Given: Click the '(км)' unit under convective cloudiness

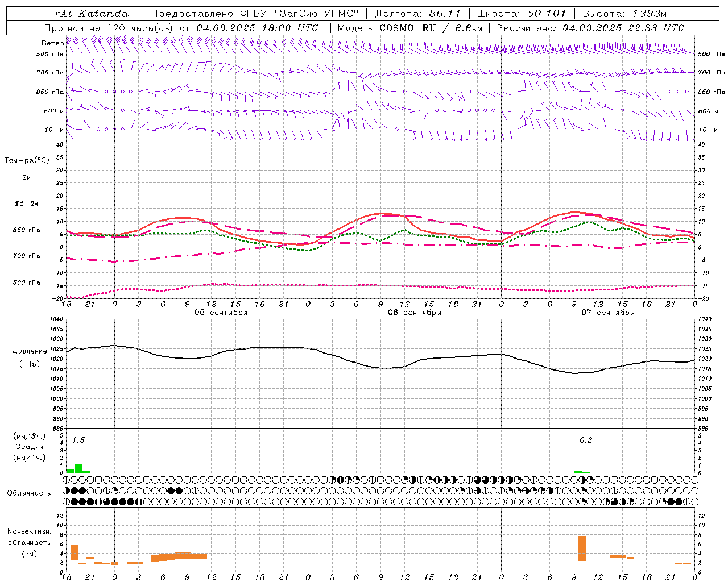Looking at the screenshot, I should (x=30, y=554).
